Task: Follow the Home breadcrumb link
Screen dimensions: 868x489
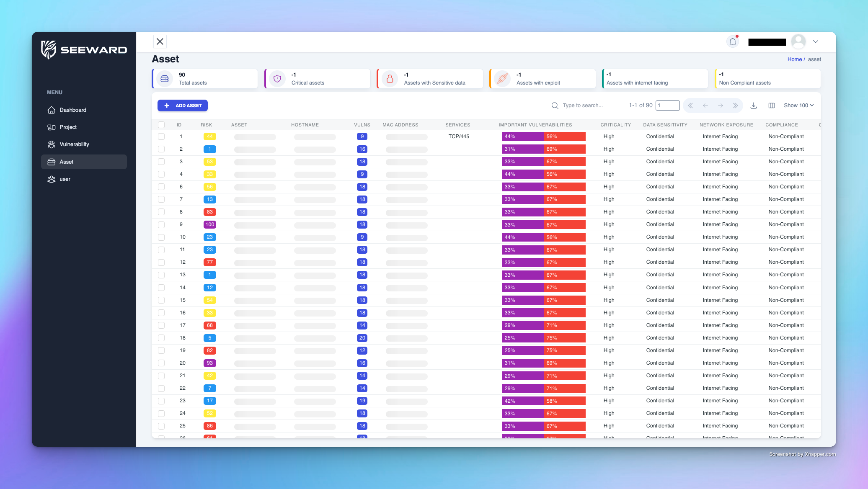Action: [x=794, y=59]
